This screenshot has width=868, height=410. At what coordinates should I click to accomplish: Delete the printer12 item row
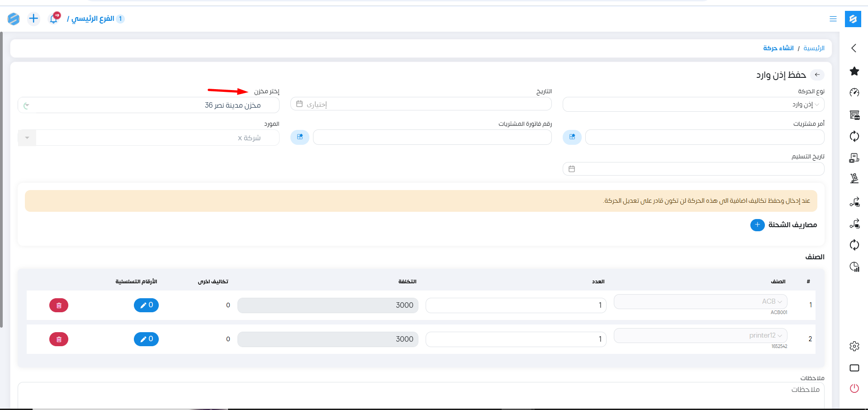point(59,339)
